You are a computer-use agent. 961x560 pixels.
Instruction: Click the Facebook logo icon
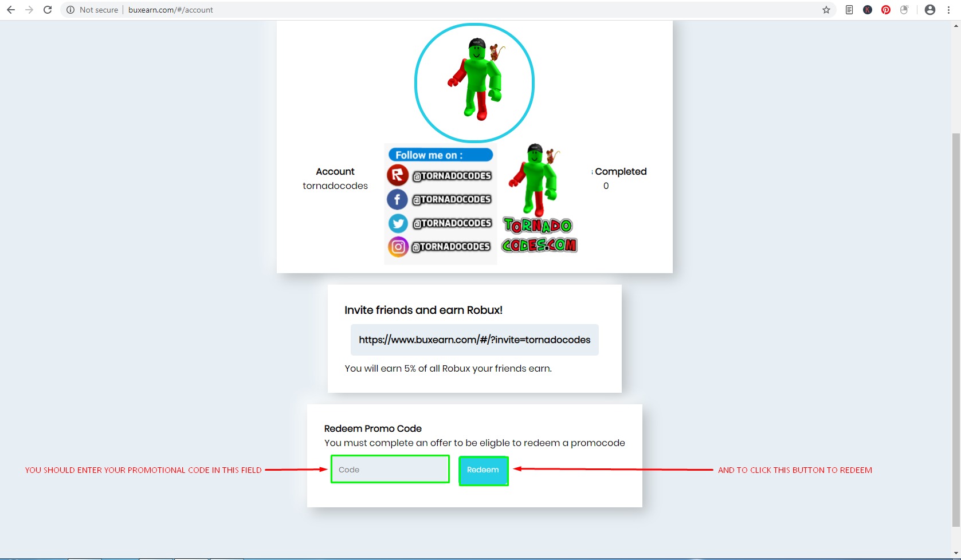tap(397, 199)
